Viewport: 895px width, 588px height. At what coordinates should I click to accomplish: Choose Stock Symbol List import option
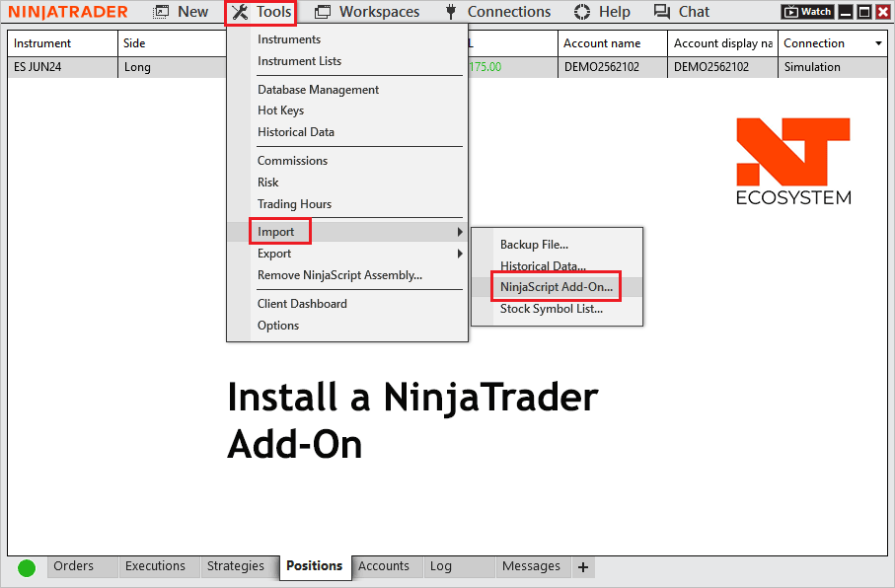pos(552,309)
